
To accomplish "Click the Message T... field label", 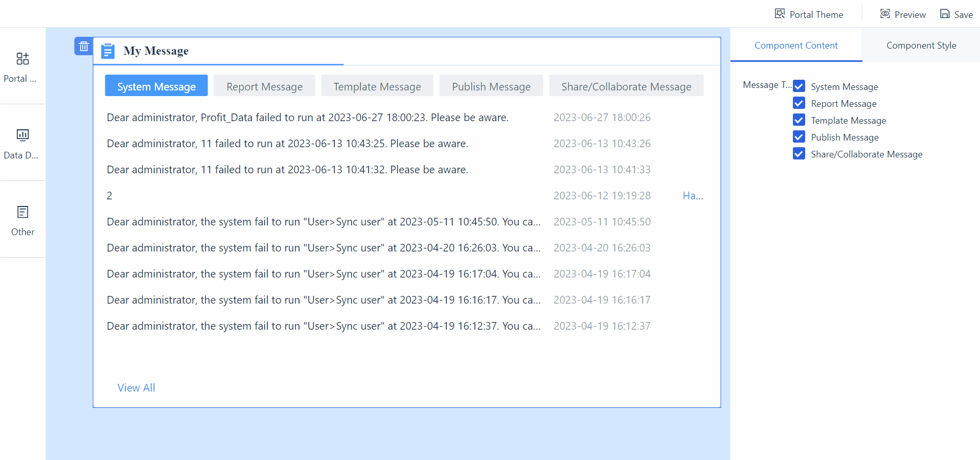I will coord(767,85).
